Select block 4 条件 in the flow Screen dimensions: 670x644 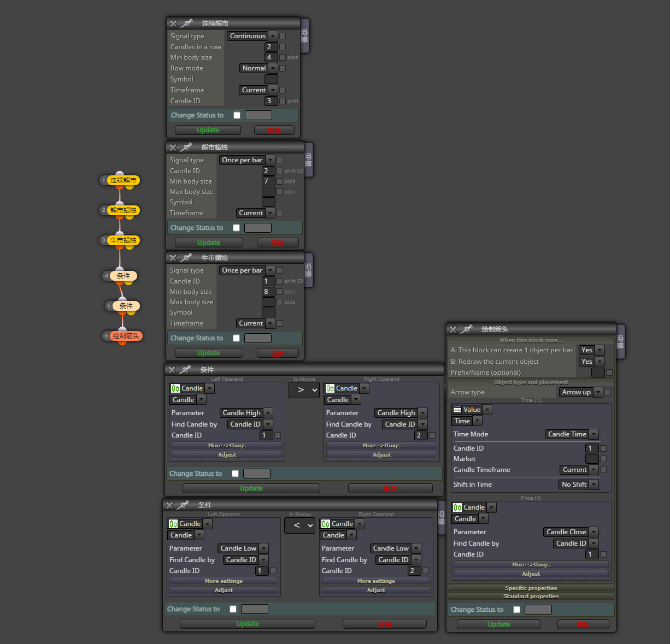(x=124, y=276)
